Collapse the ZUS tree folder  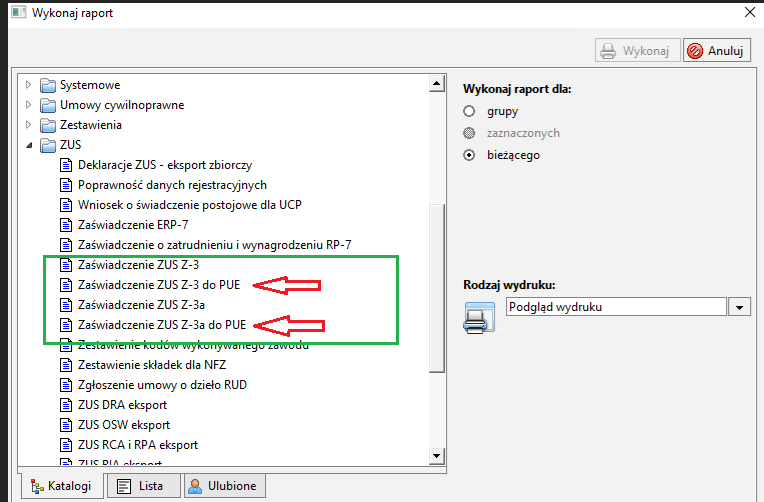click(29, 145)
